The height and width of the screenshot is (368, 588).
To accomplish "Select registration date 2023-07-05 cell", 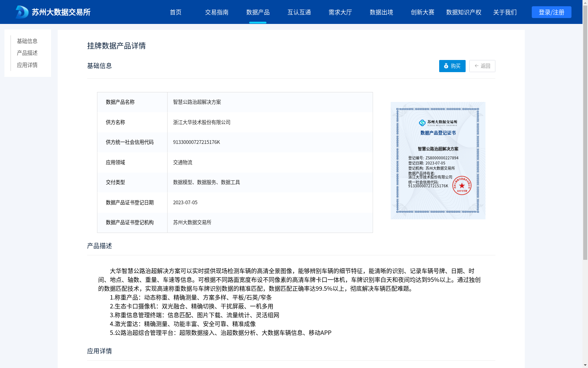I will click(270, 202).
